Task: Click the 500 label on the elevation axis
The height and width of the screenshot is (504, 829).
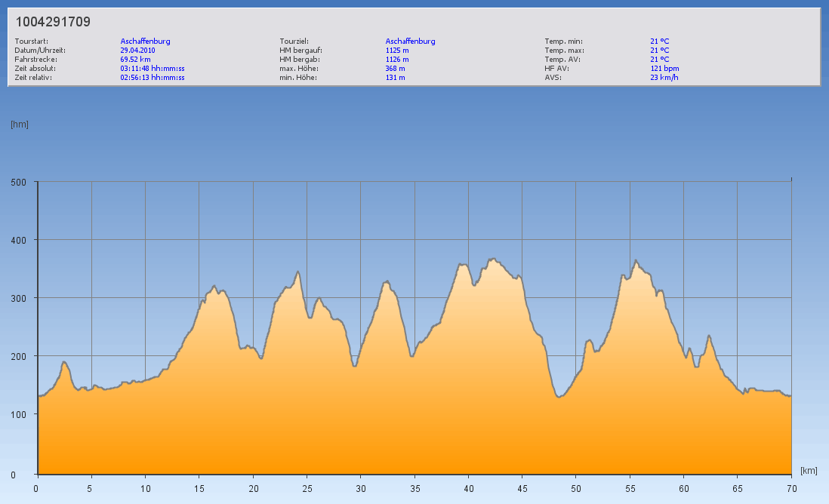Action: 19,182
